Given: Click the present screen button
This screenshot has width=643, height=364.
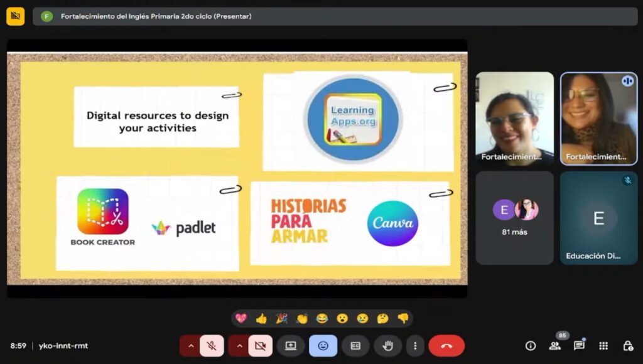Looking at the screenshot, I should [291, 346].
